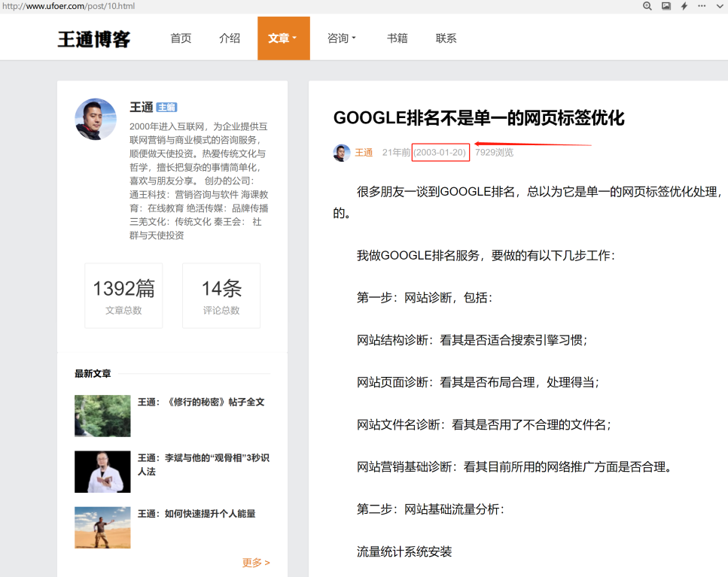Expand the chevron dropdown in browser bar
Screen dimensions: 728x577
tap(720, 6)
